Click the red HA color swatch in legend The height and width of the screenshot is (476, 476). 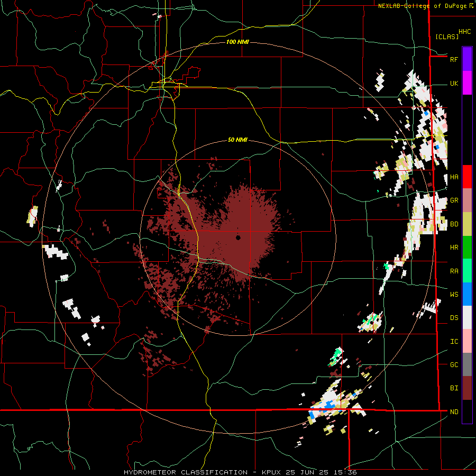coord(467,177)
